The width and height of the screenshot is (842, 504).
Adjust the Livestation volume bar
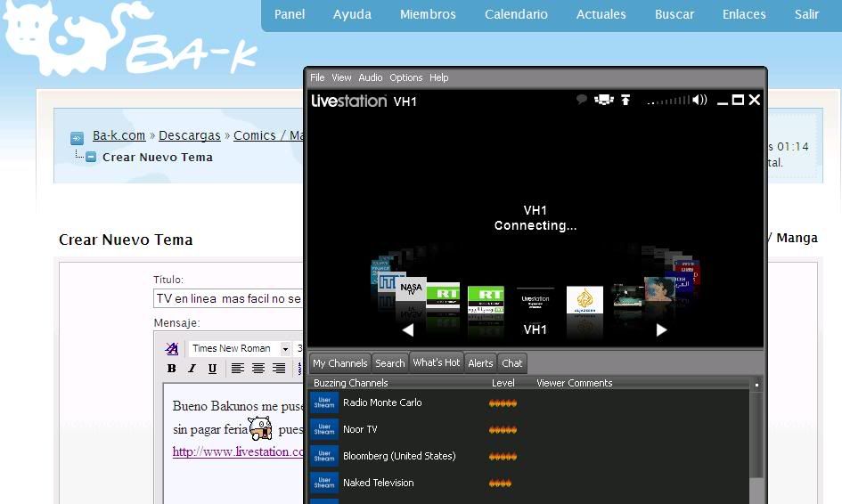pyautogui.click(x=668, y=101)
